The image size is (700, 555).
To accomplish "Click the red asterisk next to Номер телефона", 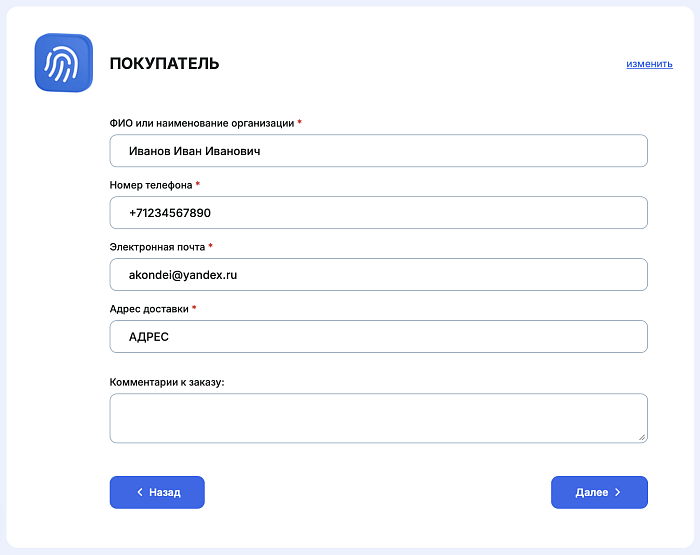I will click(198, 185).
